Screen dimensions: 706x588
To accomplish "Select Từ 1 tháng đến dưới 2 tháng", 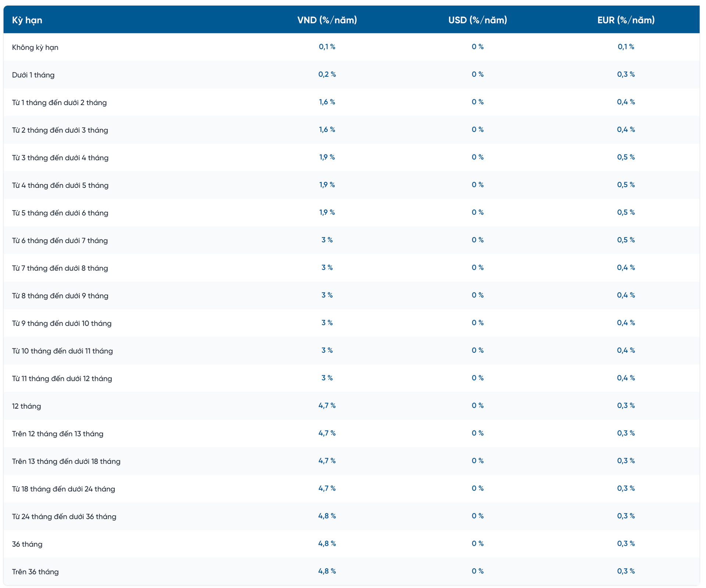I will tap(59, 103).
